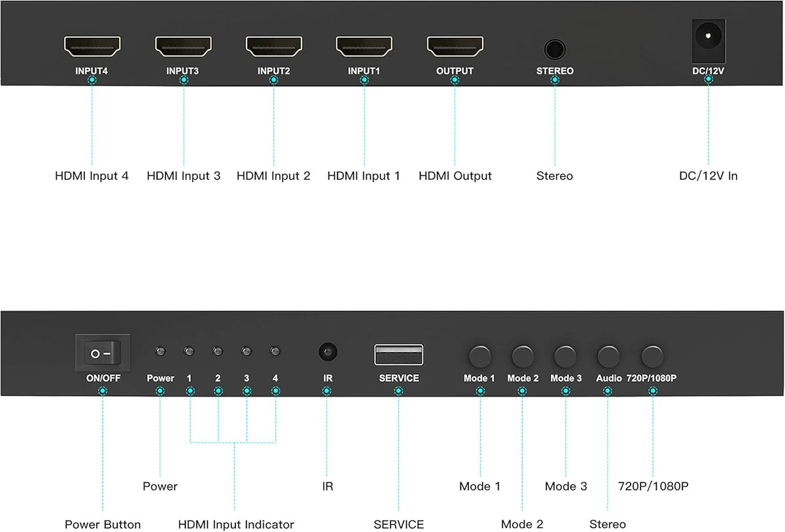
Task: Click the INPUT3 HDMI port
Action: 183,46
